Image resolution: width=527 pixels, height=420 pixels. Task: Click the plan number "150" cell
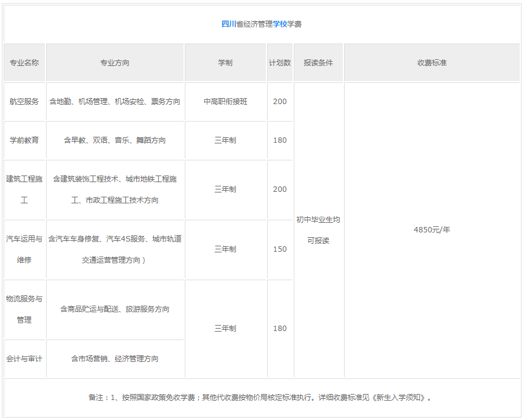tap(280, 249)
